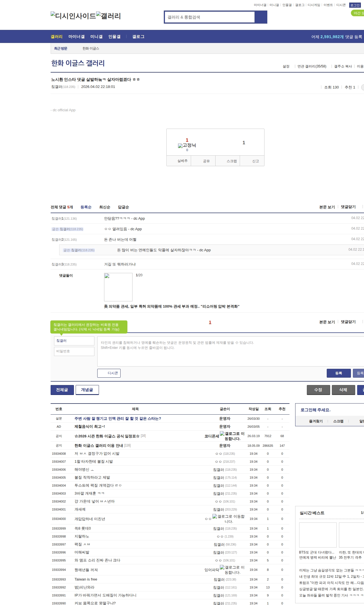Toggle 야간 모드 night mode button

click(x=358, y=13)
